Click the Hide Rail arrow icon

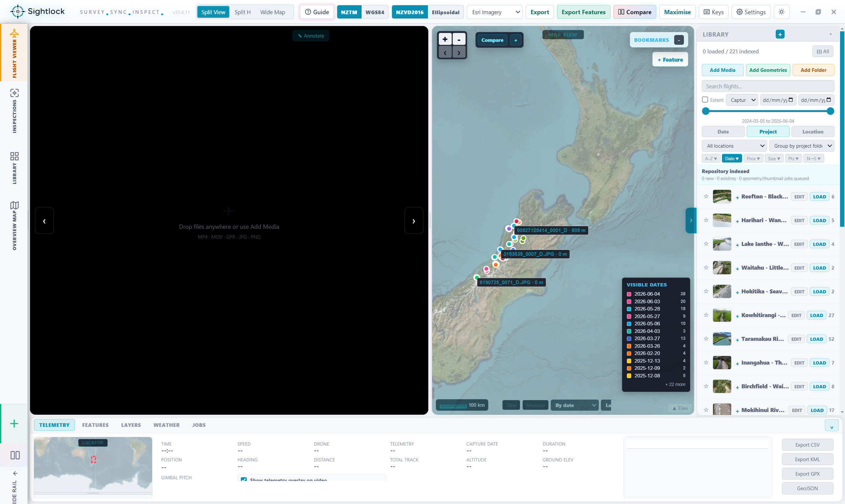pyautogui.click(x=15, y=473)
